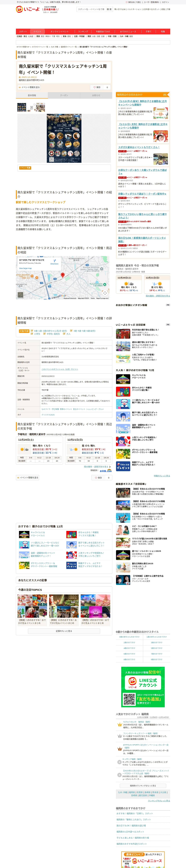Image resolution: width=186 pixels, height=868 pixels.
Task: Open the ログイン link in the header
Action: click(x=165, y=2)
